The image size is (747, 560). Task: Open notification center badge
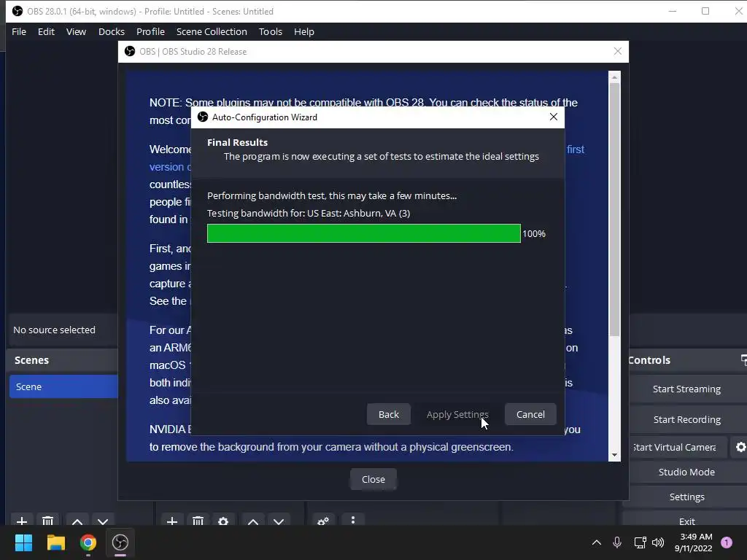[x=727, y=542]
